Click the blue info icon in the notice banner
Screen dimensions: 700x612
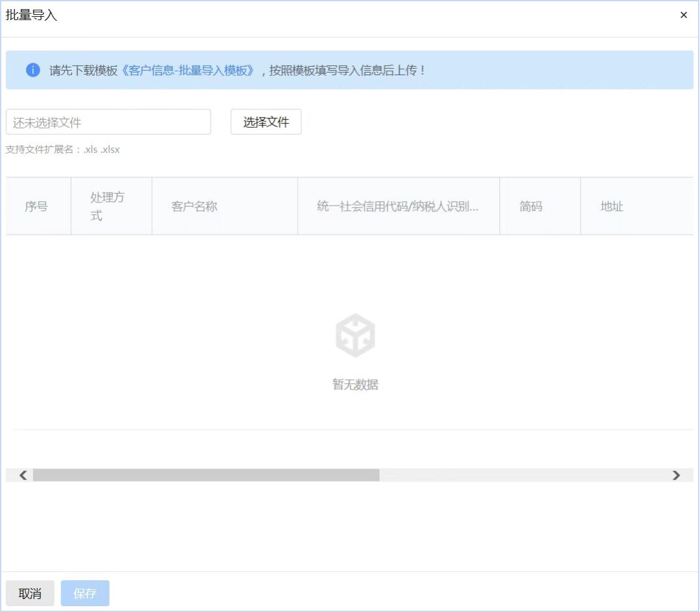(x=32, y=70)
